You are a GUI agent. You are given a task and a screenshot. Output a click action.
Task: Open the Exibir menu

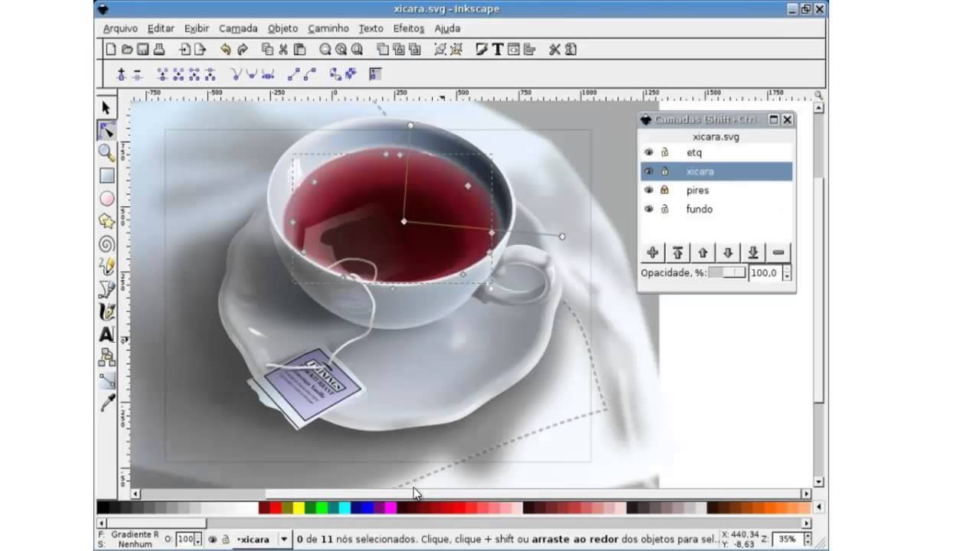[x=197, y=28]
